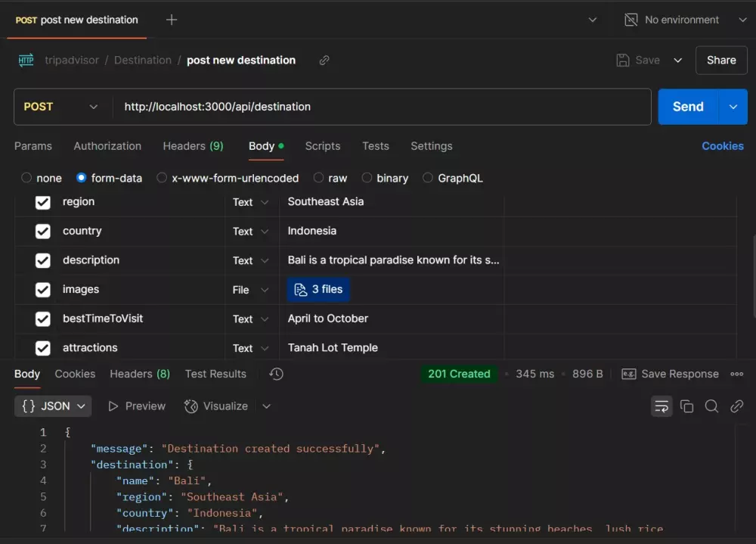Copy request link icon next to title
The height and width of the screenshot is (544, 756).
324,61
